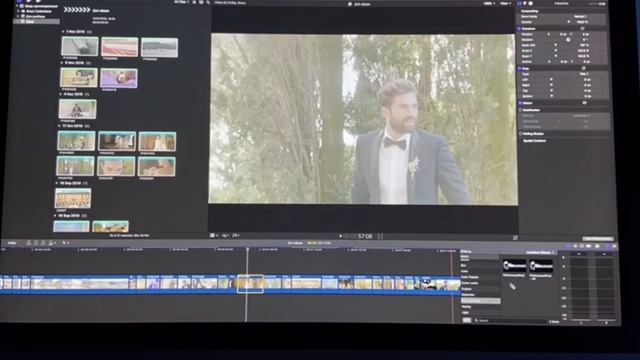The image size is (640, 360).
Task: Collapse the 19 Sep 2018 clip group
Action: pyautogui.click(x=57, y=184)
